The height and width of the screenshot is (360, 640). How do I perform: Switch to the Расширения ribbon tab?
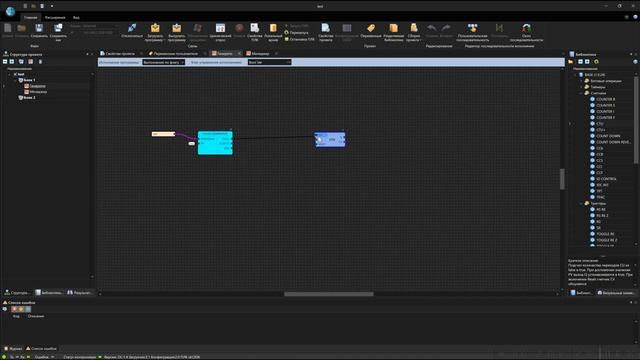(55, 18)
